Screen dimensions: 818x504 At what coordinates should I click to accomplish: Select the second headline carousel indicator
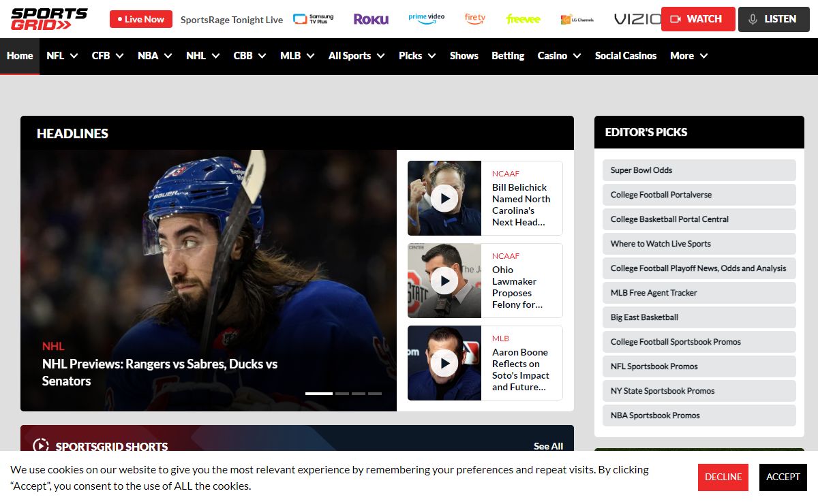(x=342, y=394)
